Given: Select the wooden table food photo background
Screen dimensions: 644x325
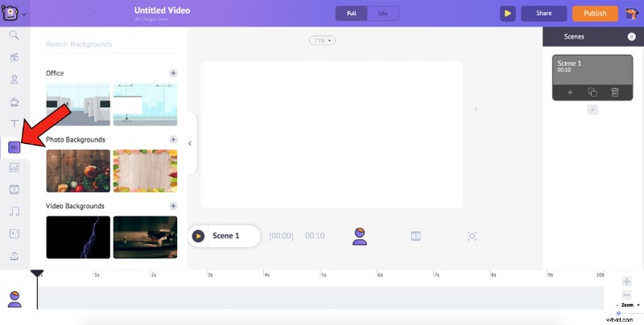Looking at the screenshot, I should 78,171.
